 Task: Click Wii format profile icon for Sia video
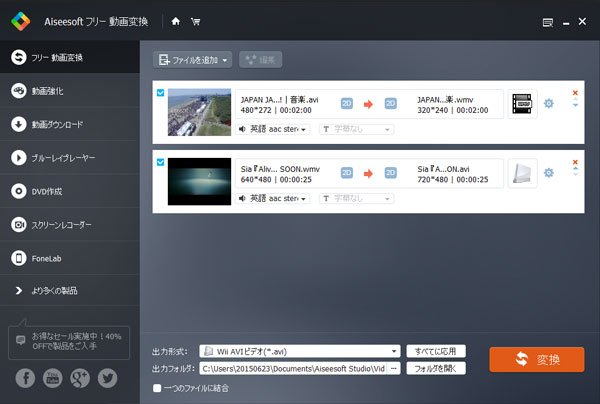pyautogui.click(x=522, y=173)
